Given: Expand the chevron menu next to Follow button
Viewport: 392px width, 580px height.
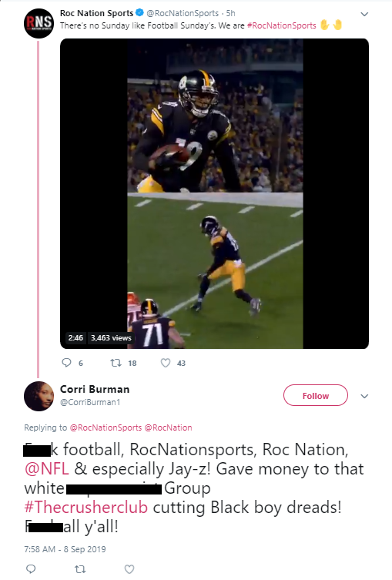Looking at the screenshot, I should point(364,396).
